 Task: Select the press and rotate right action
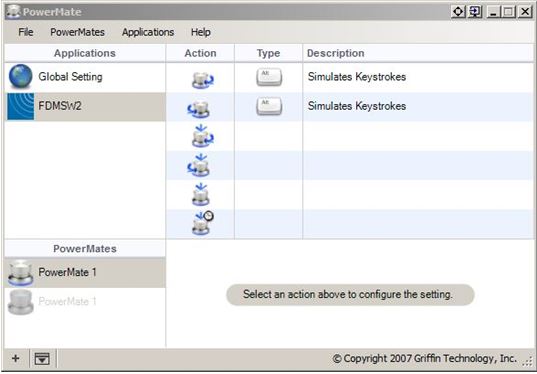click(202, 136)
